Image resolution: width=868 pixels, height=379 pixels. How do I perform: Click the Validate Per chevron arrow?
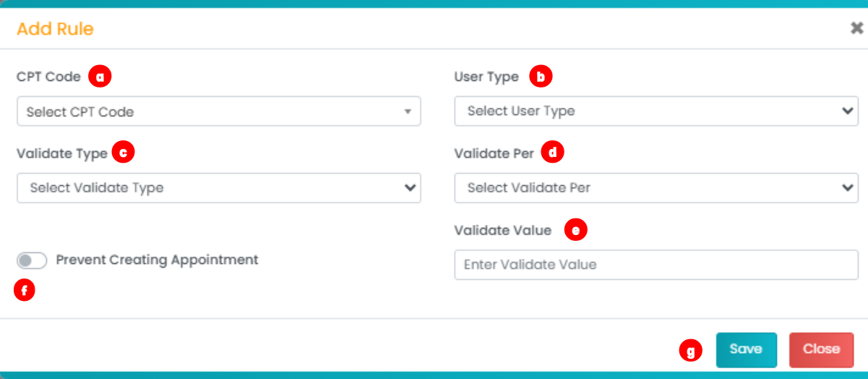[848, 188]
